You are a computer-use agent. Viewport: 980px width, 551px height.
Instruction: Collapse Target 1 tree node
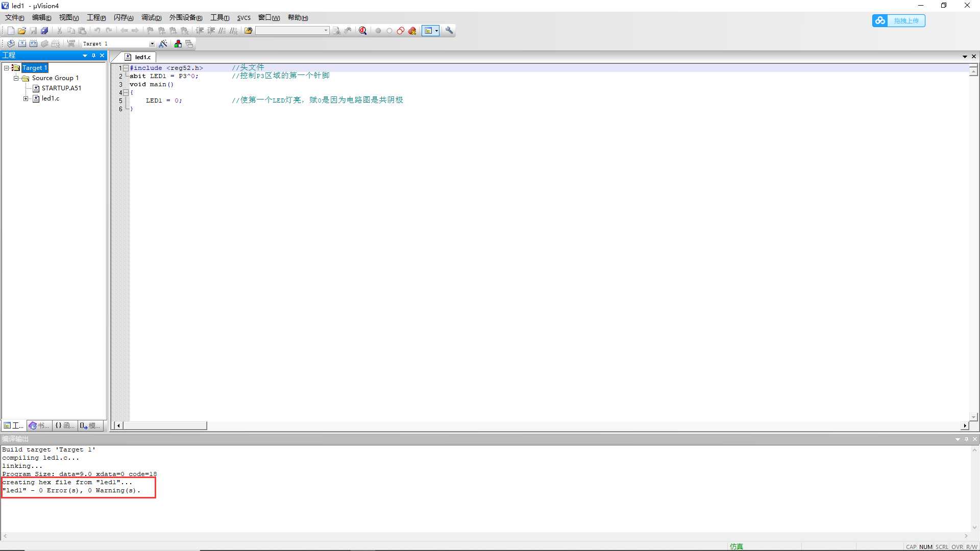(x=7, y=68)
